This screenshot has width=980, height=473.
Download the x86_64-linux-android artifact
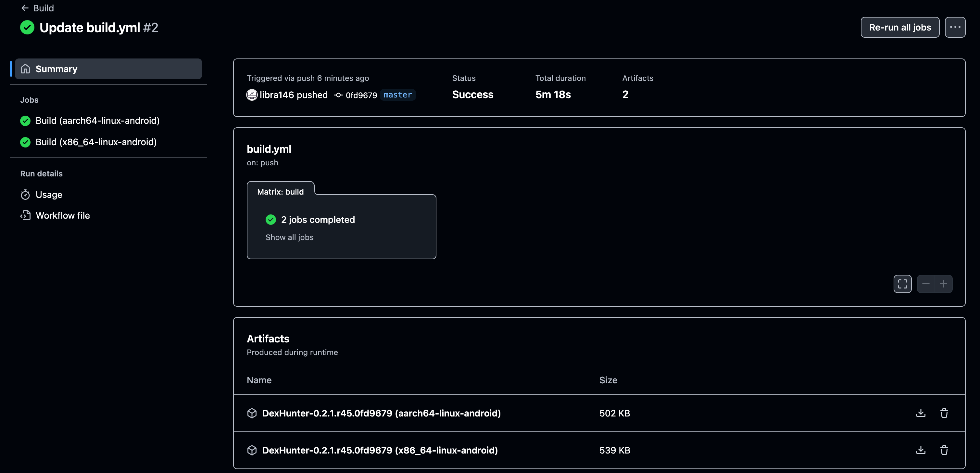pyautogui.click(x=921, y=450)
